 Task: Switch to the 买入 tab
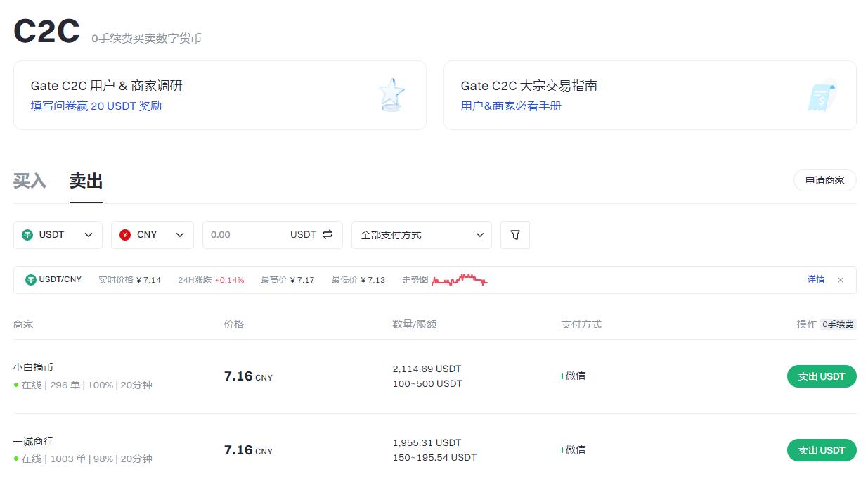[x=30, y=181]
